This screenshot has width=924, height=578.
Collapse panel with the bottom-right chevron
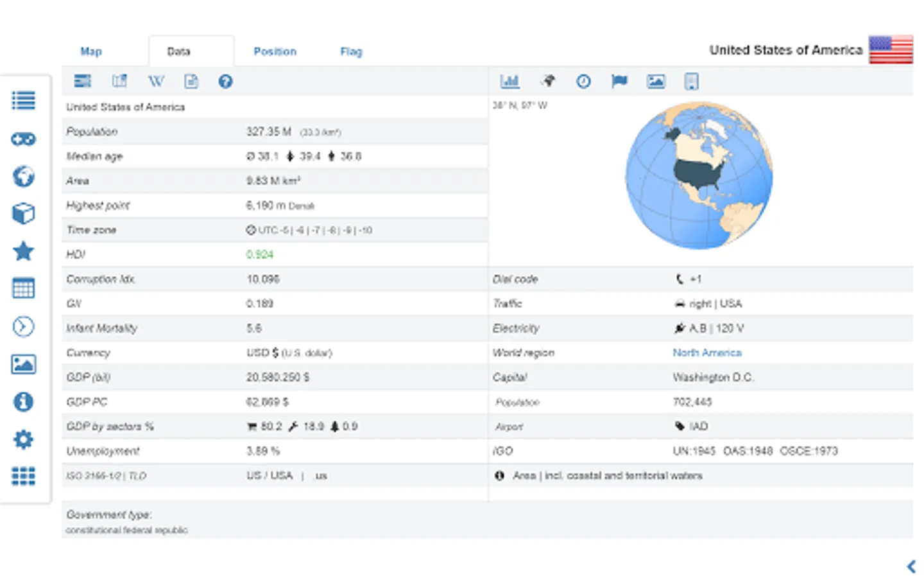[911, 566]
